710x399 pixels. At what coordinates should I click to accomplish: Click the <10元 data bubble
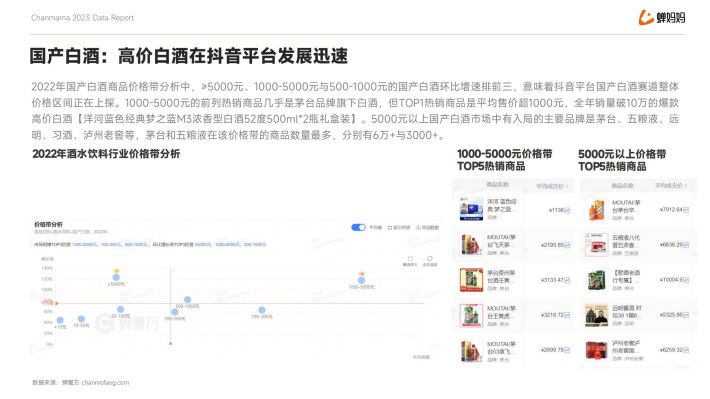tap(60, 320)
